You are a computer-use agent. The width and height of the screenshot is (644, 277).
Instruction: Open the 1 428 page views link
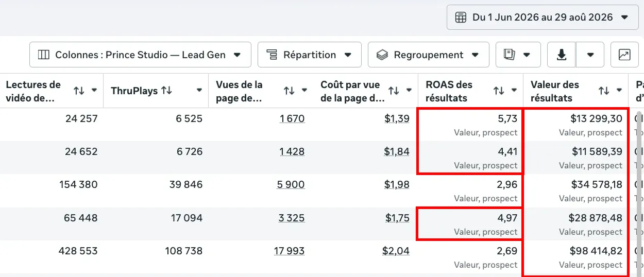(292, 152)
